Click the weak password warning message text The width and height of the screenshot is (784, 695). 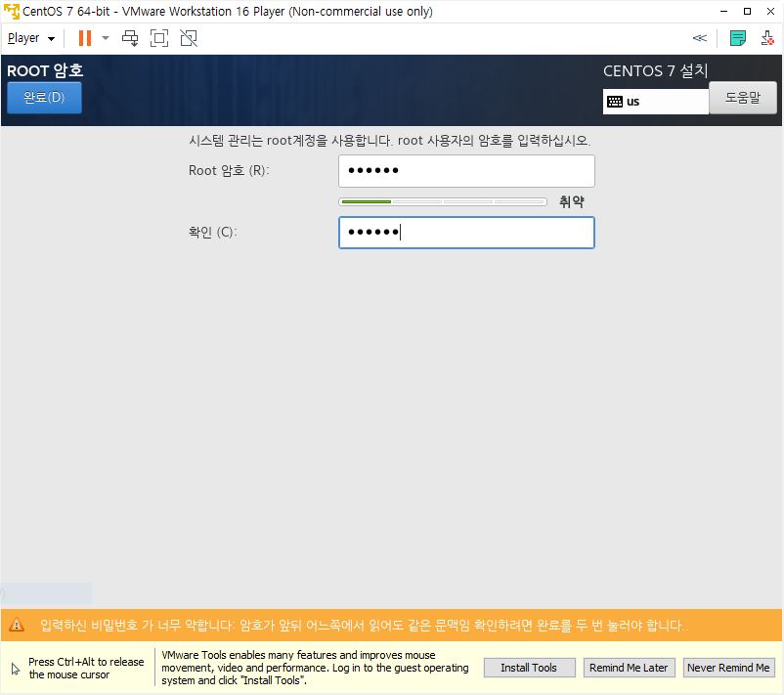coord(364,626)
